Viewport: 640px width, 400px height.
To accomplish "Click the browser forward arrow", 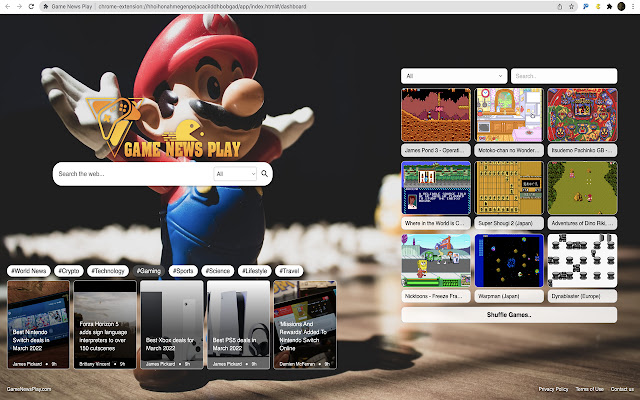I will 19,7.
